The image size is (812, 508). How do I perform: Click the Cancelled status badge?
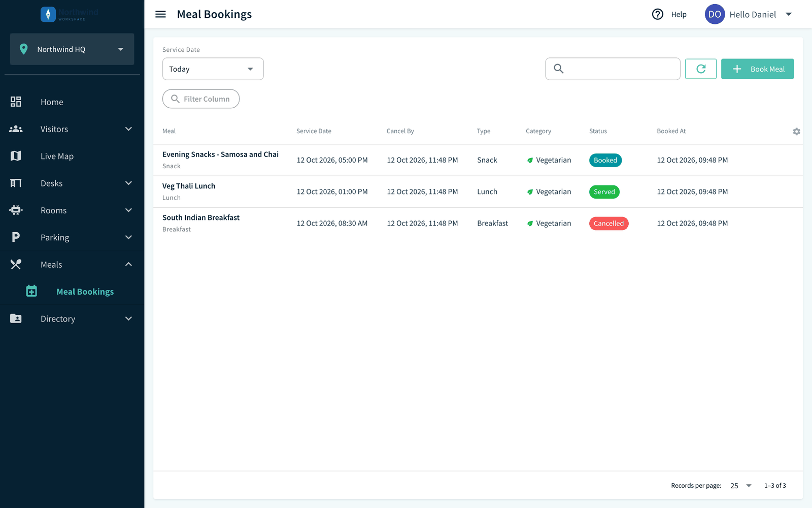coord(608,224)
